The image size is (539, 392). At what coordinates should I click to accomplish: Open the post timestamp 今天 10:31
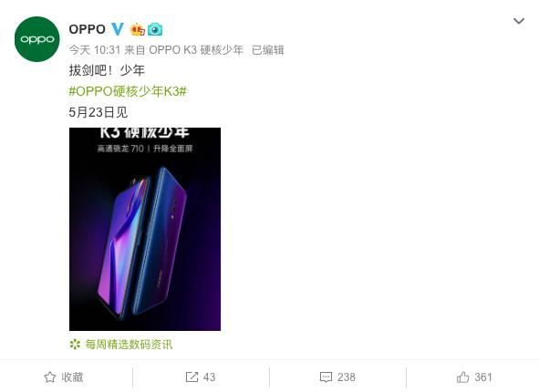pos(95,50)
